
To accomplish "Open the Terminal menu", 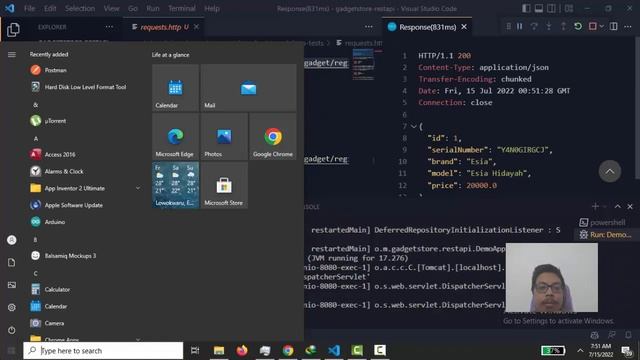I will point(182,8).
